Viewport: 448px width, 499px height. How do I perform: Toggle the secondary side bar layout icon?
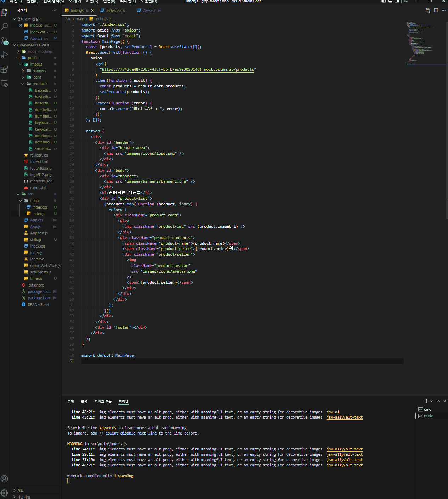click(x=397, y=1)
